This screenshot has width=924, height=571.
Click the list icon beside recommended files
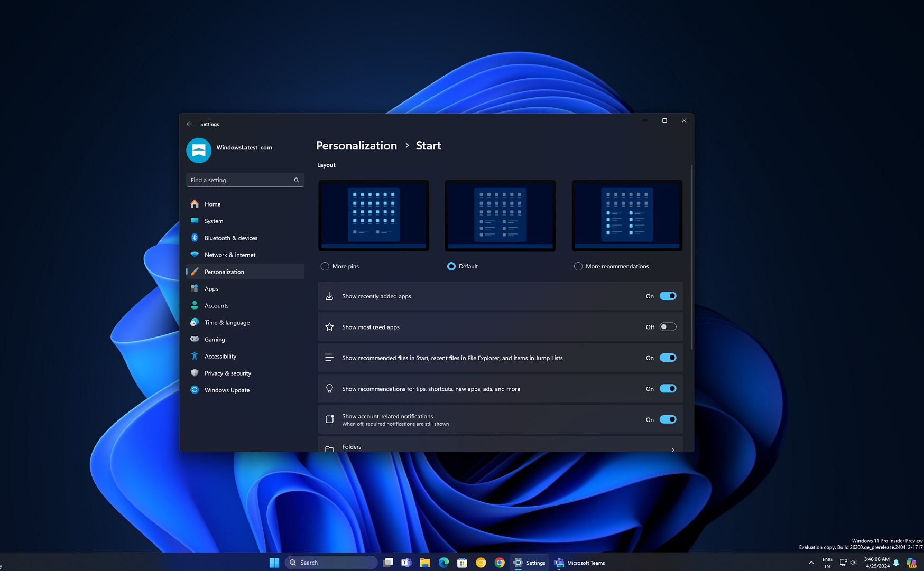(329, 358)
